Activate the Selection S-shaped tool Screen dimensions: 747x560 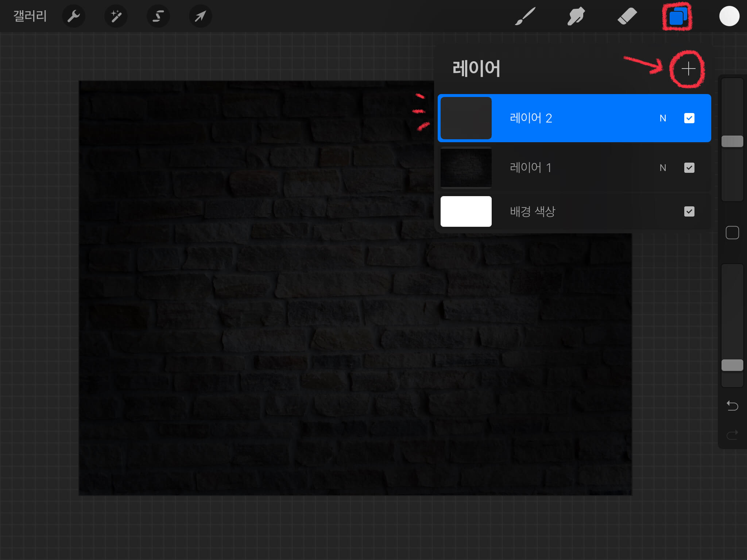[158, 16]
